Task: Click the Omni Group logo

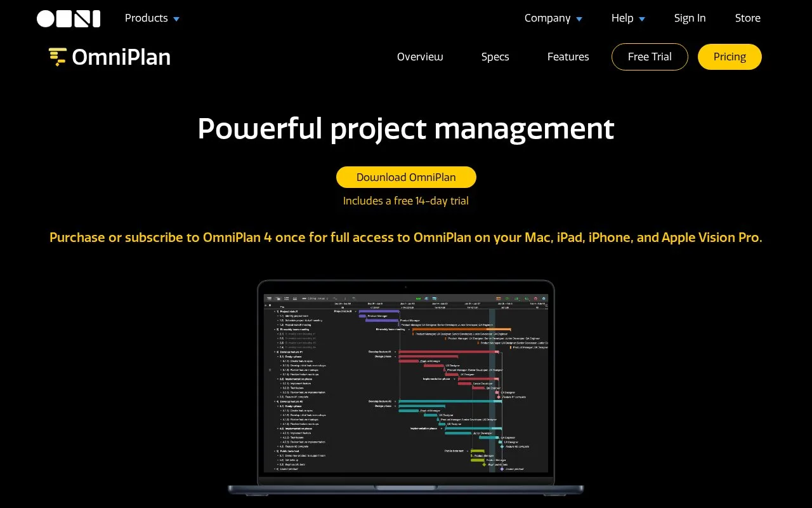Action: pyautogui.click(x=69, y=18)
